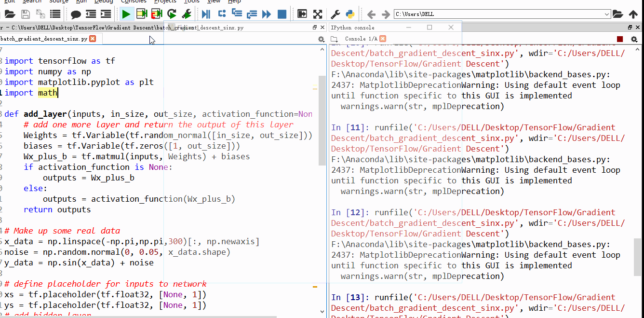Open the Consoles menu
644x318 pixels.
tap(134, 2)
